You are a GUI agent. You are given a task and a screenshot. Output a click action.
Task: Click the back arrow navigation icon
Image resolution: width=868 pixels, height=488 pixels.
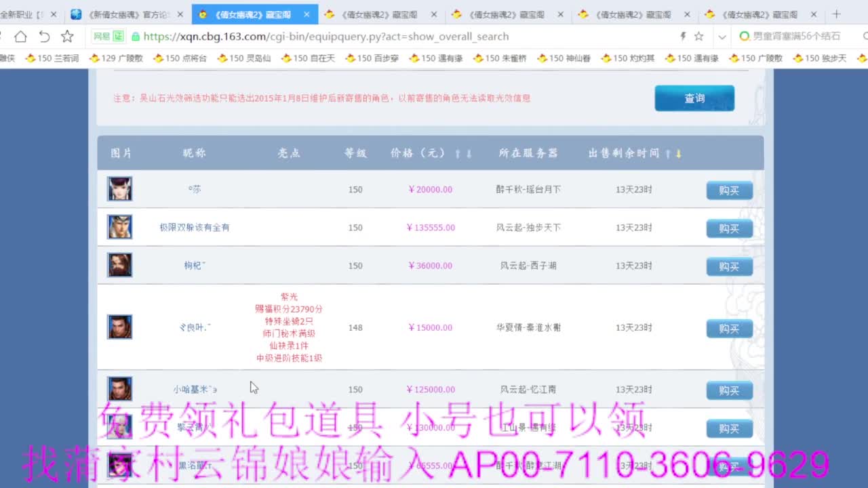[x=44, y=37]
